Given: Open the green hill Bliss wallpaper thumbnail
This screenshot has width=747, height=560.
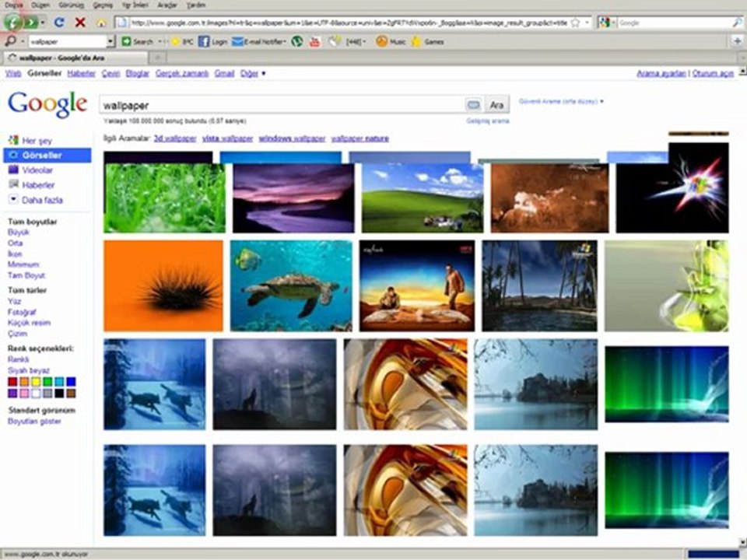Looking at the screenshot, I should pyautogui.click(x=423, y=198).
